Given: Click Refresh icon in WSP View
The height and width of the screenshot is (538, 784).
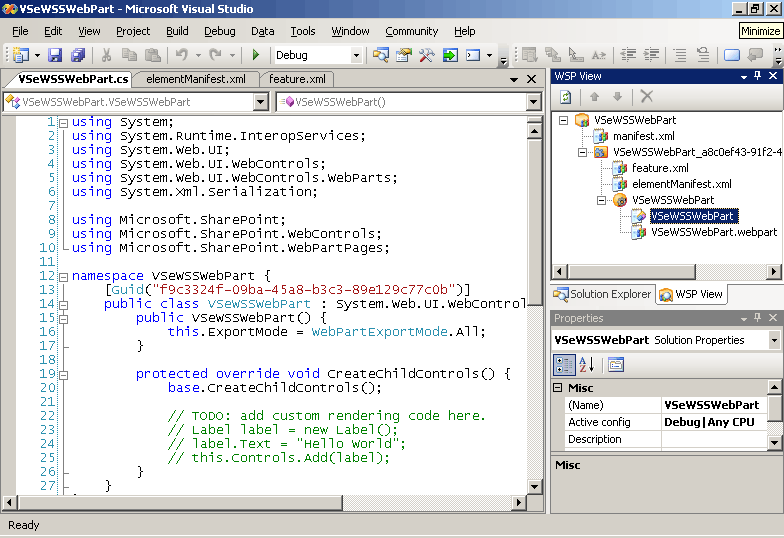Looking at the screenshot, I should 566,97.
